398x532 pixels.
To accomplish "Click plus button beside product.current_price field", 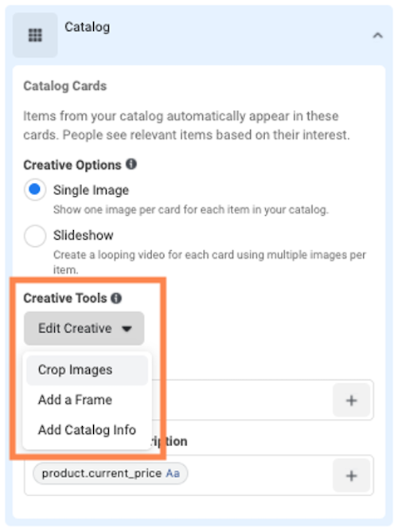I will click(x=352, y=475).
